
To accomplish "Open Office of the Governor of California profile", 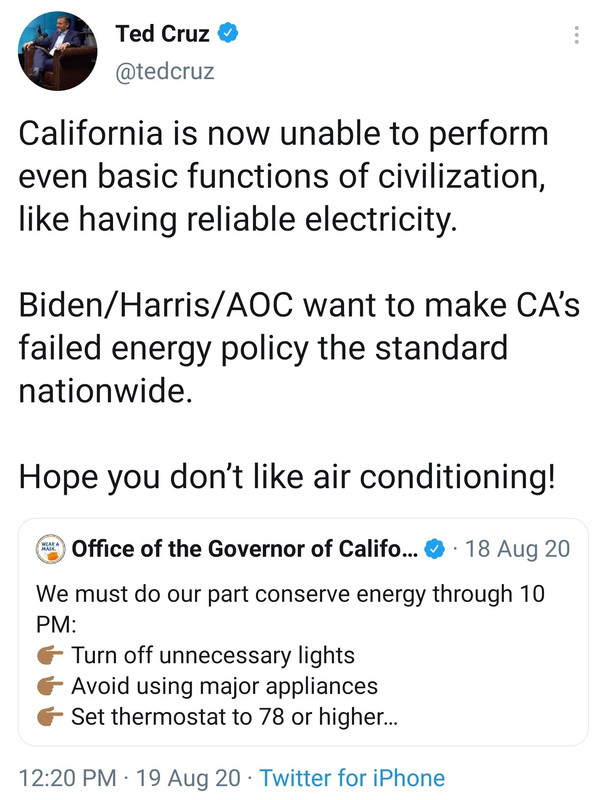I will pyautogui.click(x=243, y=548).
